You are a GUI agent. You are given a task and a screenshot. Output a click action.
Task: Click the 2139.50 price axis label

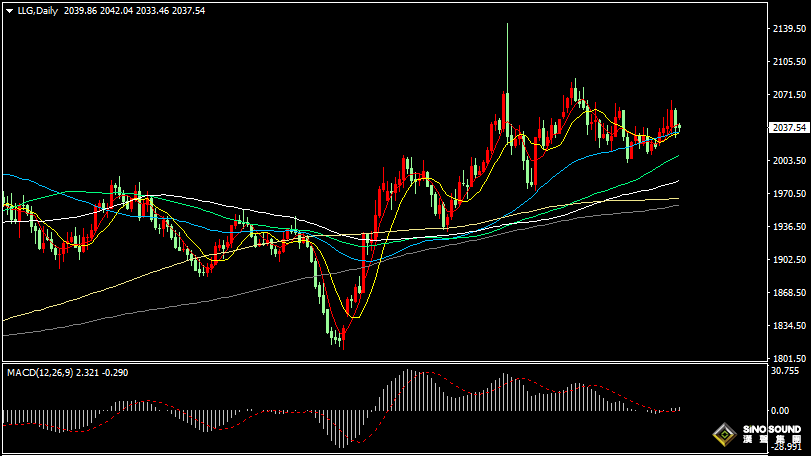(789, 29)
